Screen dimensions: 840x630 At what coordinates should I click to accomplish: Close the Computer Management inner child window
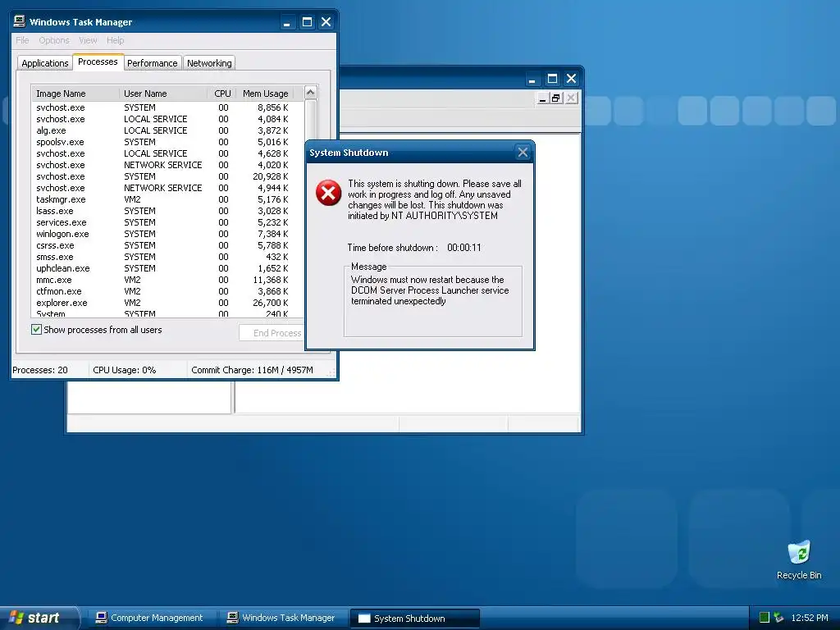pyautogui.click(x=571, y=98)
